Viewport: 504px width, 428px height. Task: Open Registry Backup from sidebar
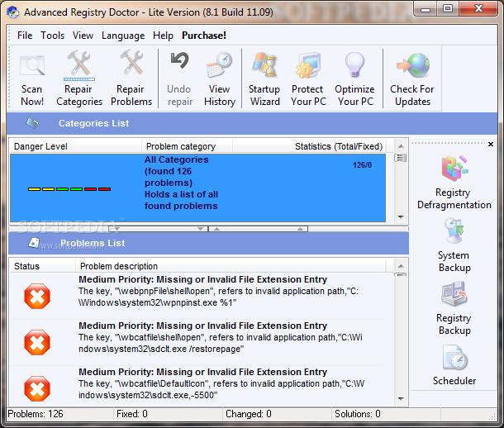(454, 307)
